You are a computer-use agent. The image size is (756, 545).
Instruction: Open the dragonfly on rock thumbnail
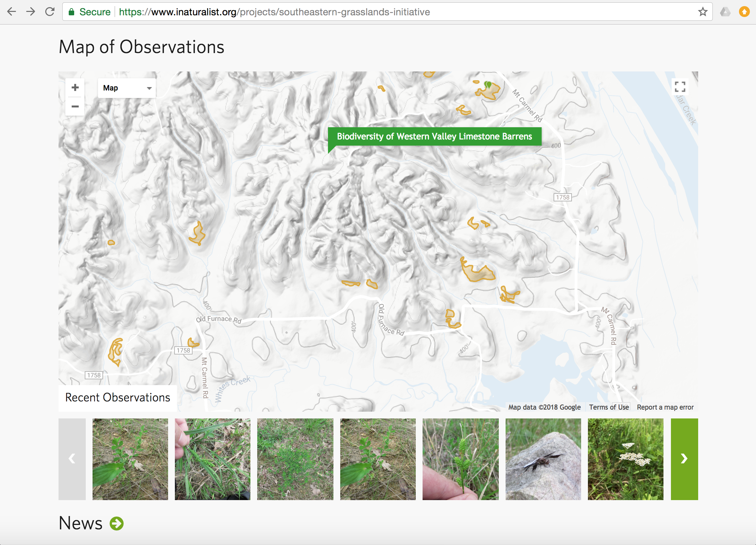point(543,459)
